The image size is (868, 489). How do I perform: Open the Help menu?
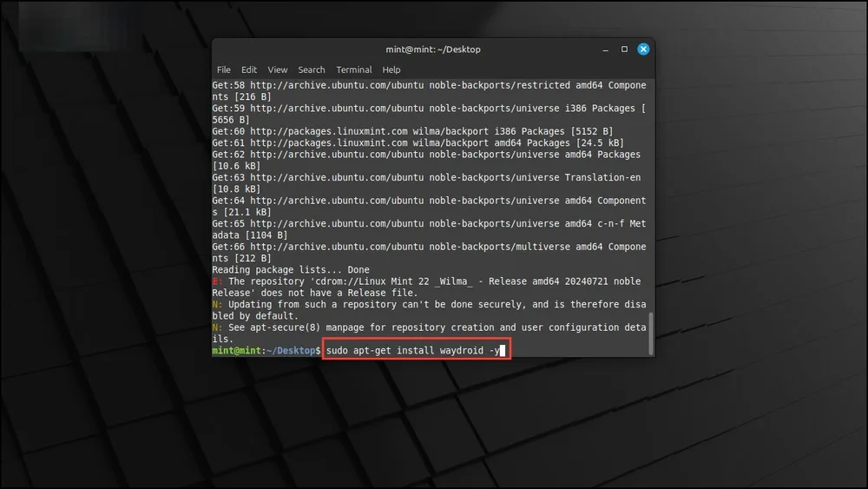tap(391, 69)
